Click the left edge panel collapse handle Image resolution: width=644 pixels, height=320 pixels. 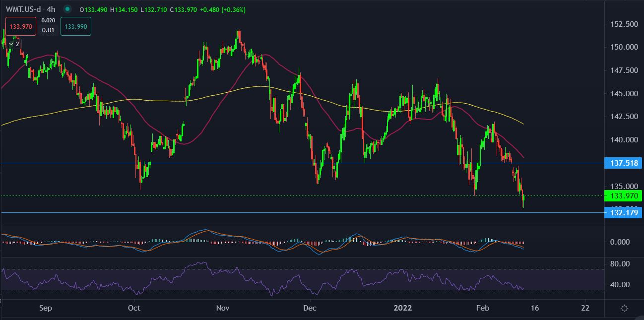click(1, 300)
